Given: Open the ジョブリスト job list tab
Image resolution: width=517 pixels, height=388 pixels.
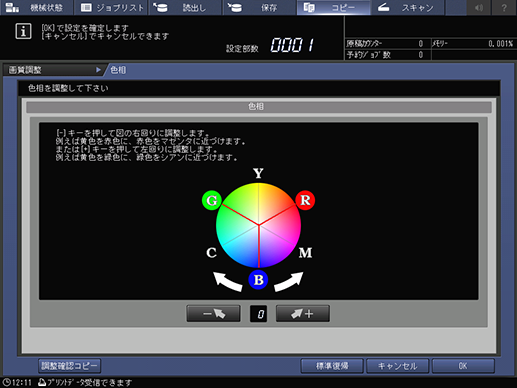Looking at the screenshot, I should [112, 7].
